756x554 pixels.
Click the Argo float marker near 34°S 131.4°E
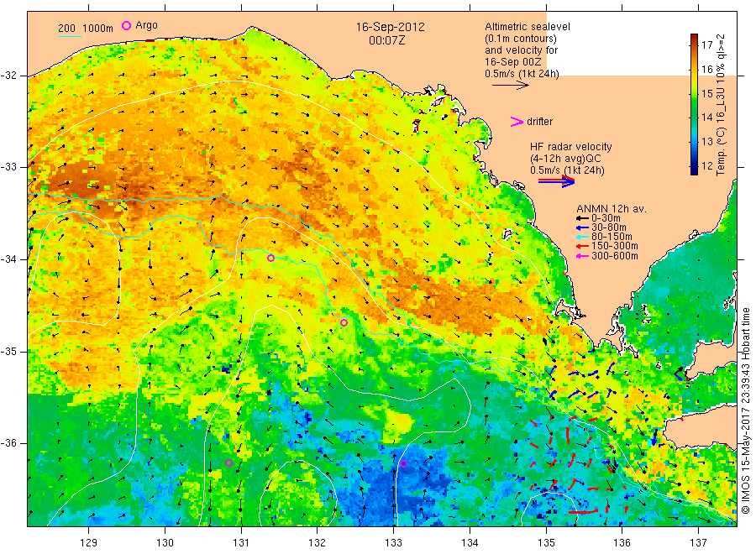click(271, 259)
